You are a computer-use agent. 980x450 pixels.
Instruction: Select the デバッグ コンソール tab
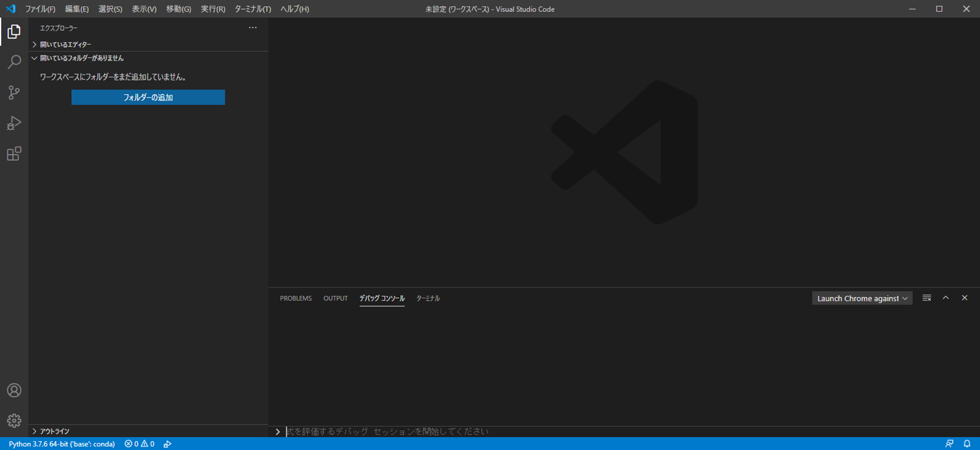tap(382, 298)
